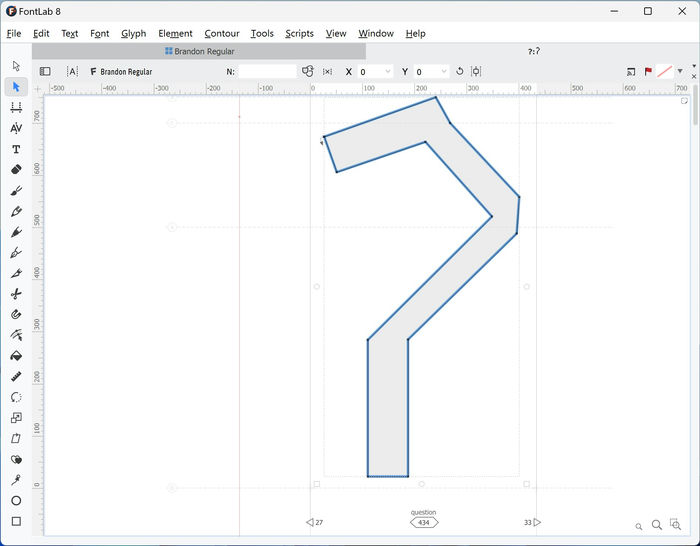The height and width of the screenshot is (546, 700).
Task: Select the Eraser tool
Action: tap(16, 170)
